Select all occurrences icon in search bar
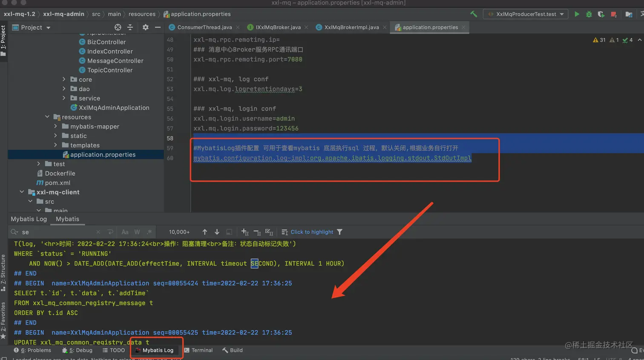 [269, 232]
